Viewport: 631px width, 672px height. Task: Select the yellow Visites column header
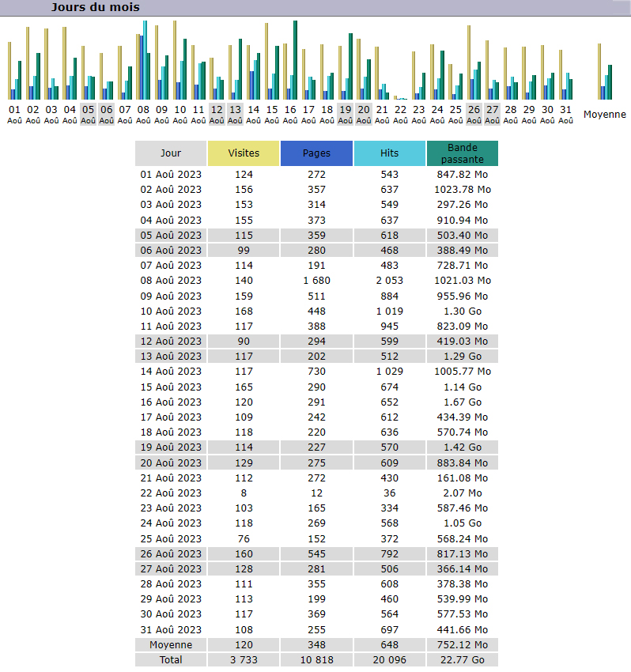[244, 153]
